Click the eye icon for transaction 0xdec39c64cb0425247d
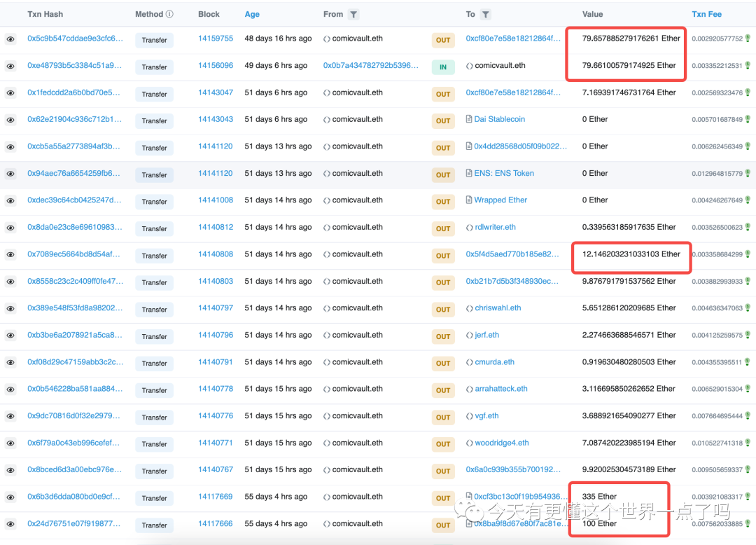Viewport: 756px width, 545px height. click(10, 200)
